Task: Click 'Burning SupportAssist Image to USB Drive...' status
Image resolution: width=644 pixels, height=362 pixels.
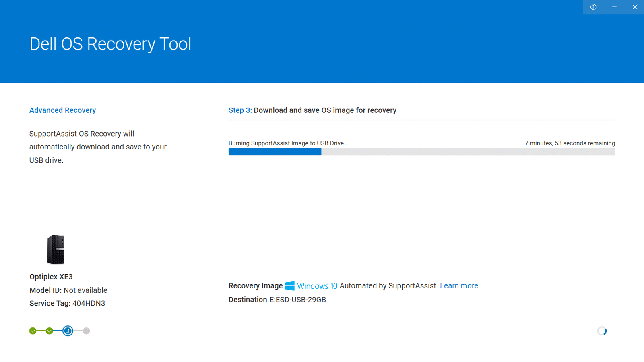Action: (289, 143)
